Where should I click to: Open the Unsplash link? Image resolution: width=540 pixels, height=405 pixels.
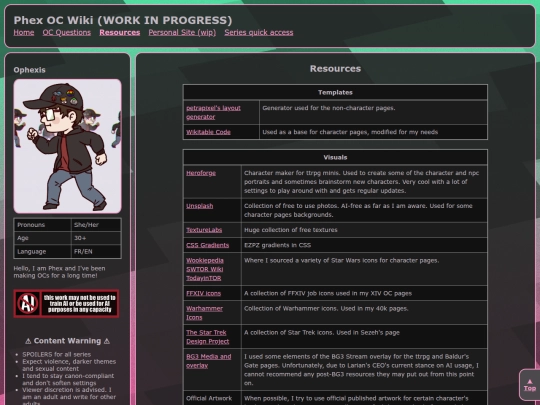200,206
